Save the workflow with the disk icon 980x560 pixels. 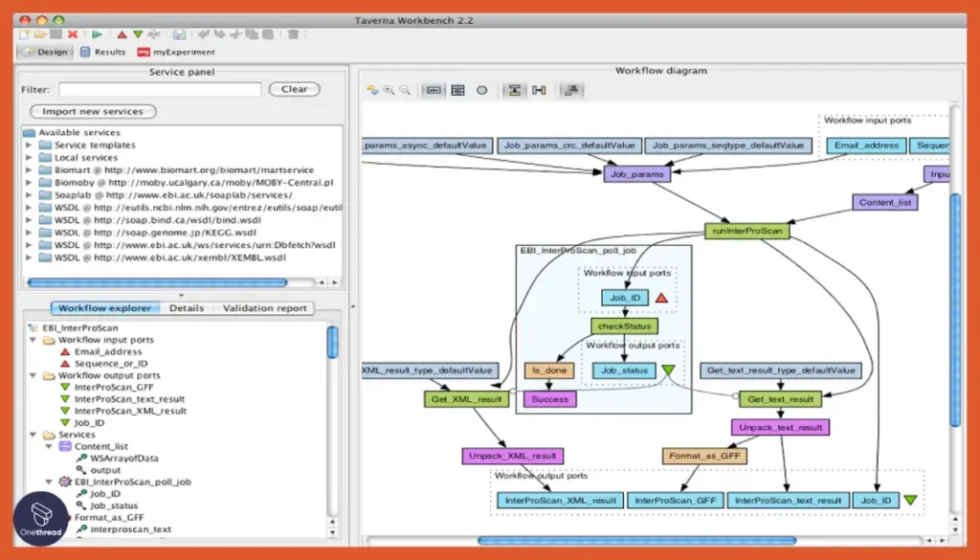point(179,34)
